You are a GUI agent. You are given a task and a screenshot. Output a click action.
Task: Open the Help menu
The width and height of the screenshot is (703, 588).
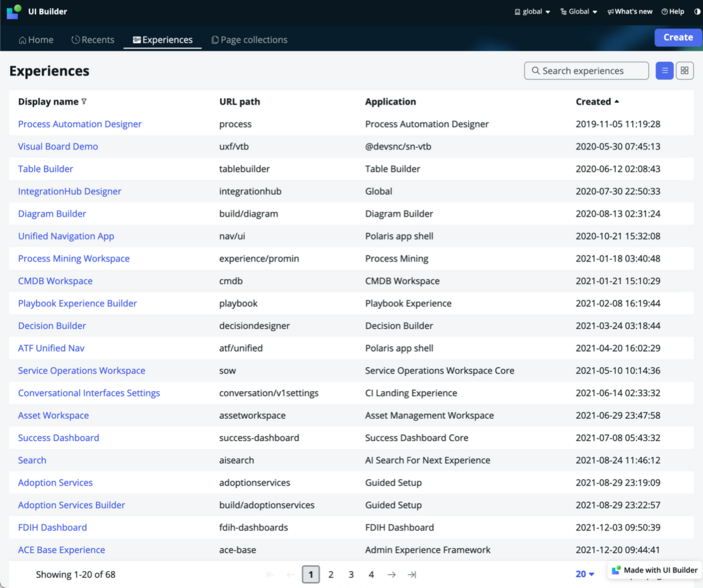673,12
